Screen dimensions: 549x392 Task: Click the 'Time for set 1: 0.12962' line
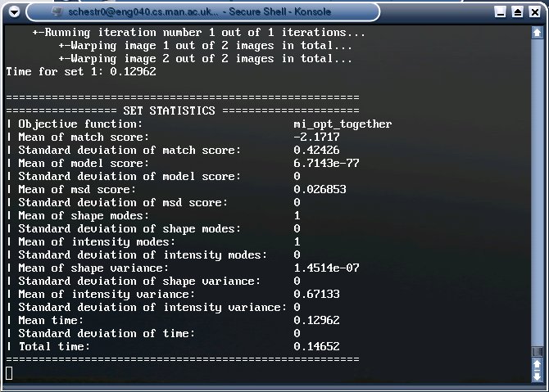pos(81,72)
